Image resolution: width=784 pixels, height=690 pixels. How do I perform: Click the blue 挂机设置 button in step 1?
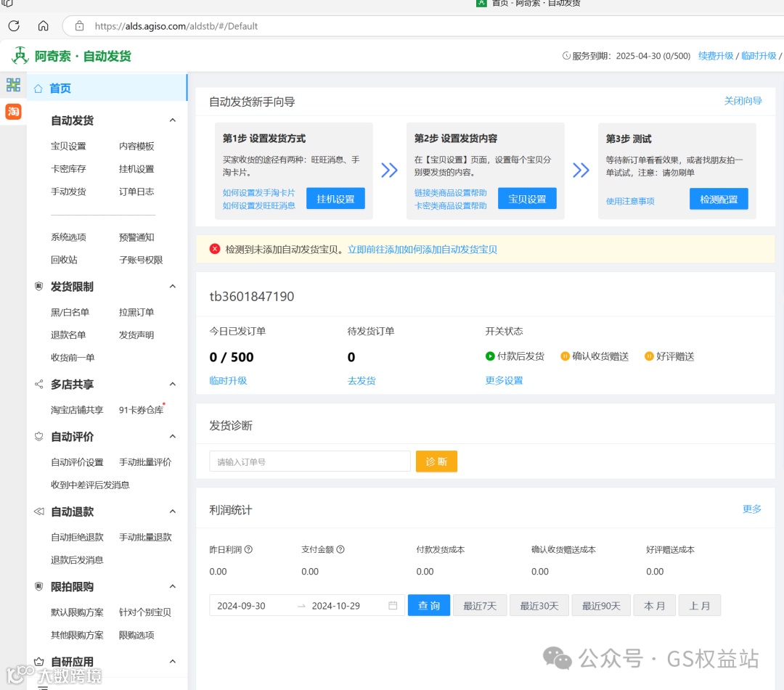click(335, 199)
